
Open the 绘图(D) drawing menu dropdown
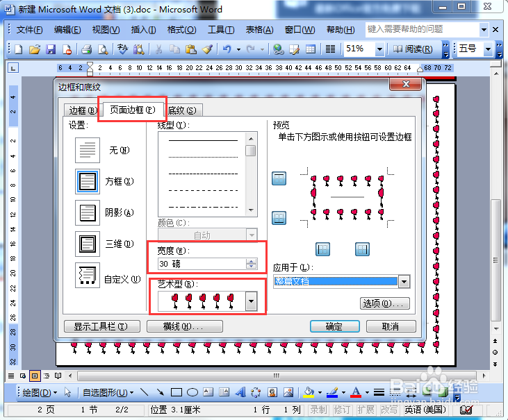40,392
